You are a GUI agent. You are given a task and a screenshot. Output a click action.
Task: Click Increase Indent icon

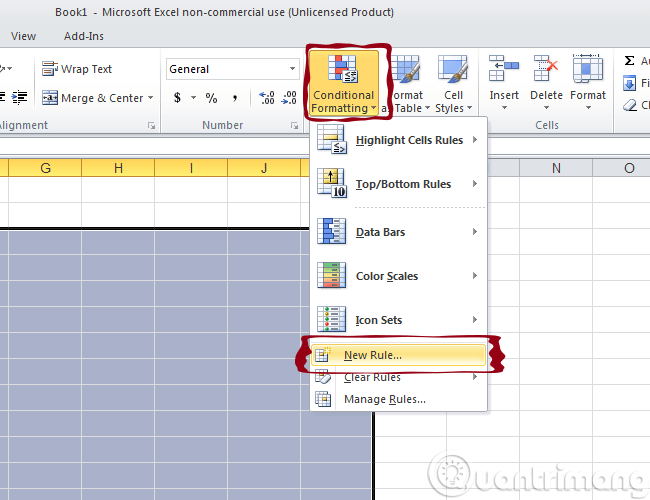point(19,97)
